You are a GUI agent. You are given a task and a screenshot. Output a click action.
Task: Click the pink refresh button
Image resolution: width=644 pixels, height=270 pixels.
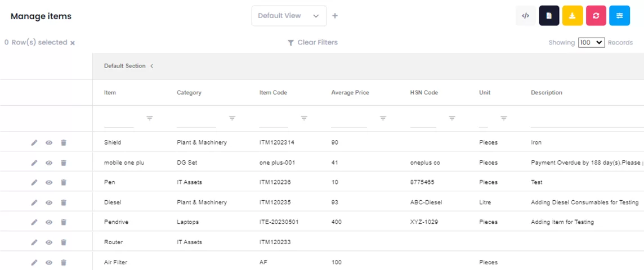pos(596,16)
